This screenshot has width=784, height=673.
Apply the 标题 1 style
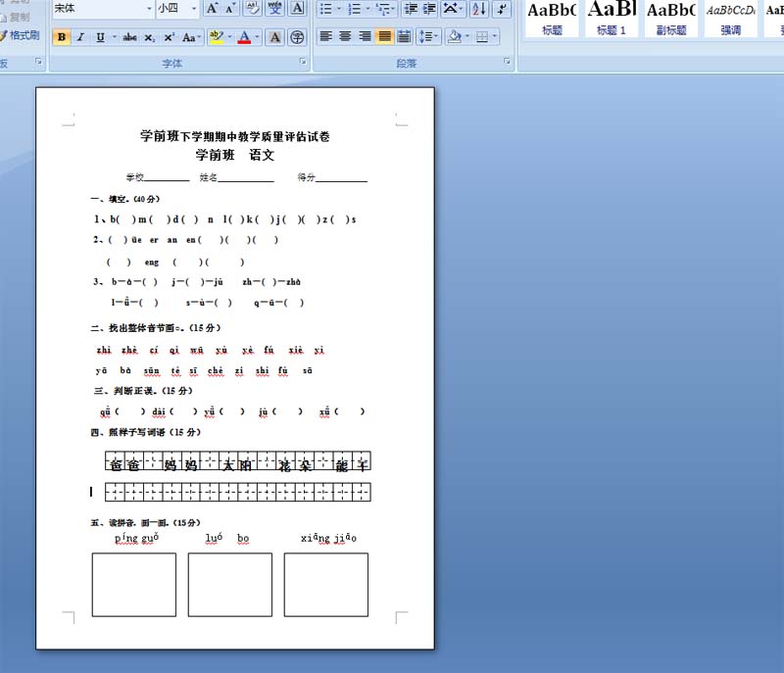[612, 19]
